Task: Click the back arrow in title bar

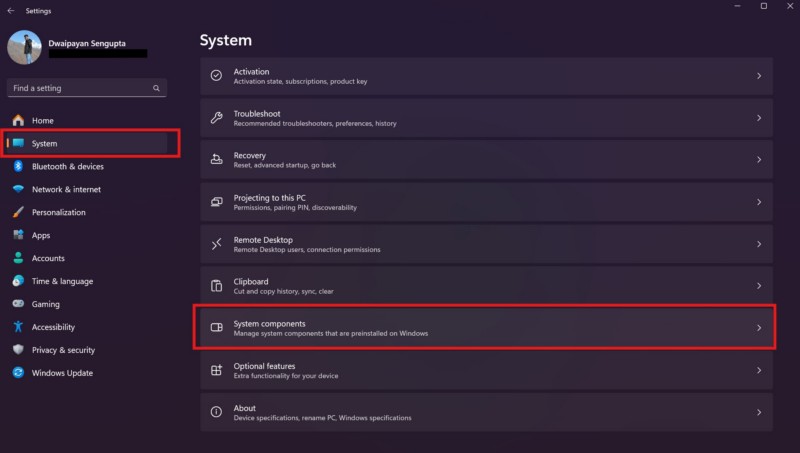Action: [x=11, y=11]
